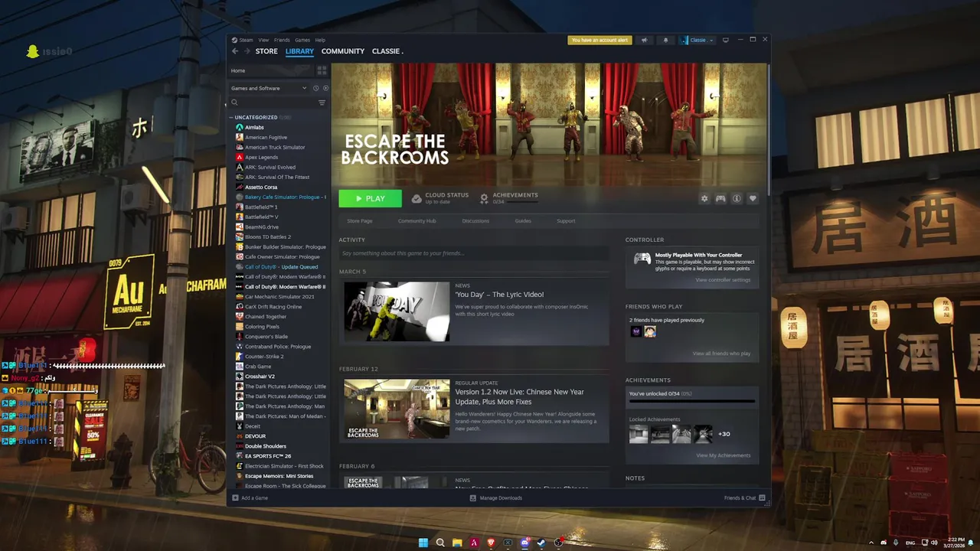Open Manage Downloads

pos(496,497)
